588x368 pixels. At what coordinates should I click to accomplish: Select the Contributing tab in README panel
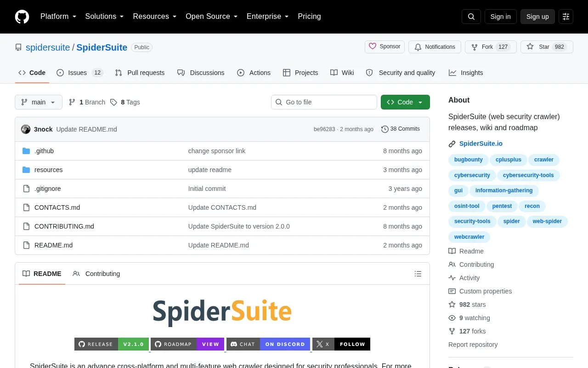[x=96, y=274]
